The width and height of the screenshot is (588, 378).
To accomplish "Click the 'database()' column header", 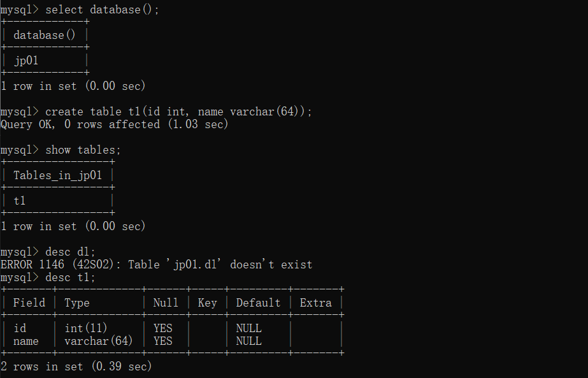I will [x=45, y=35].
